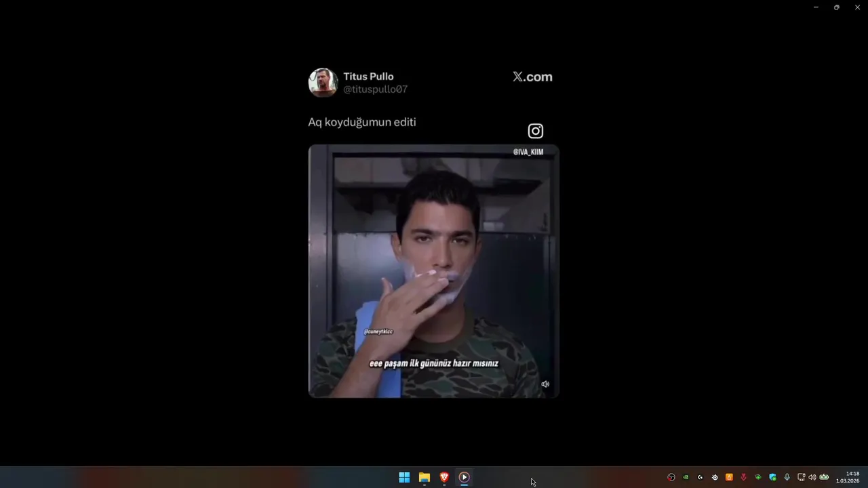Click the microphone tray icon
Screen dimensions: 868x488
tap(787, 477)
